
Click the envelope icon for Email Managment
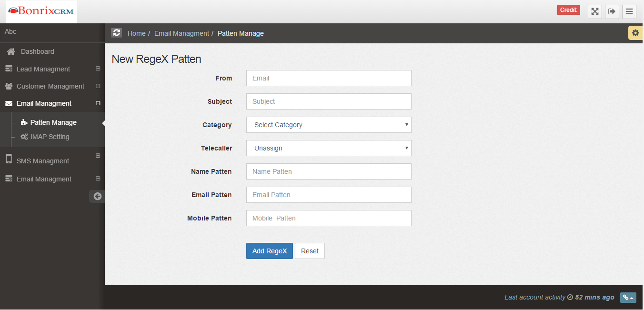[9, 103]
